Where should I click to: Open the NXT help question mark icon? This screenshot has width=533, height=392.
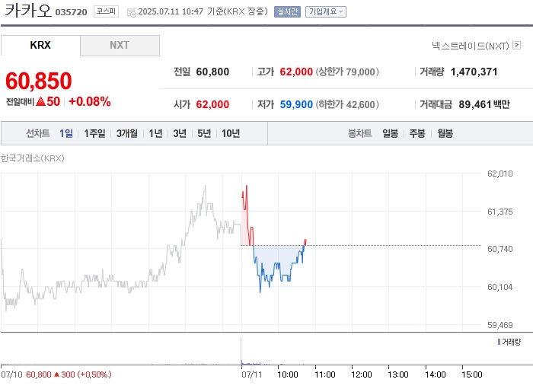[516, 45]
